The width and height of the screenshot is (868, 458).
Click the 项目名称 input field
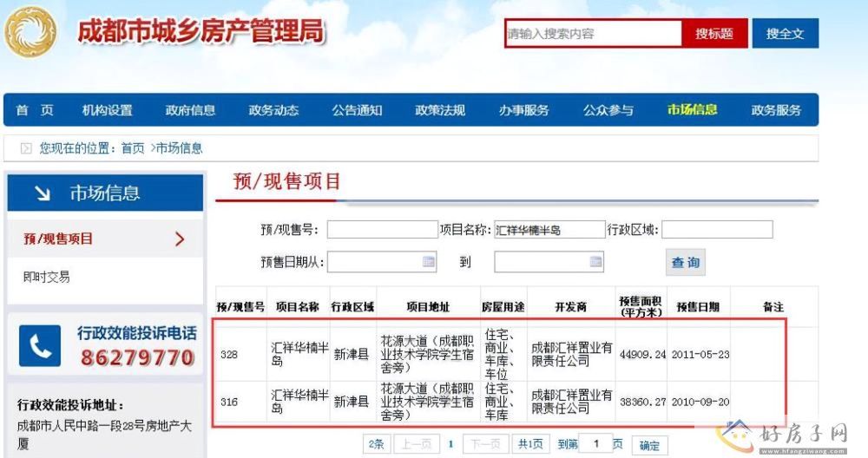point(549,230)
